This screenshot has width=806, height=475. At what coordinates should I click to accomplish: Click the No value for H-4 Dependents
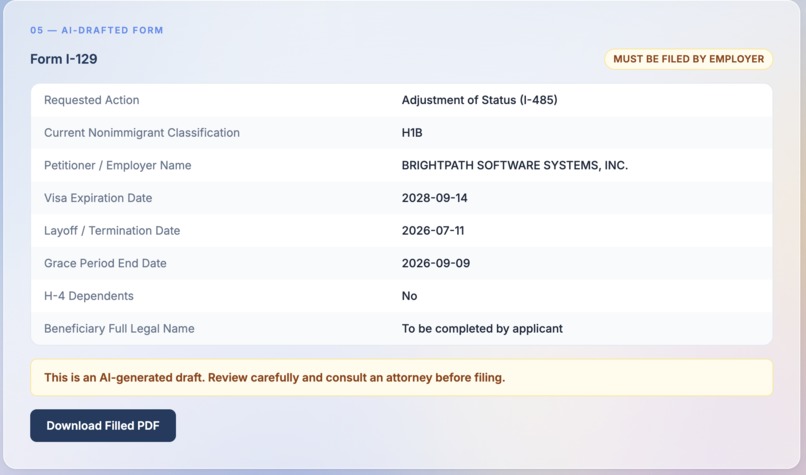(x=410, y=296)
